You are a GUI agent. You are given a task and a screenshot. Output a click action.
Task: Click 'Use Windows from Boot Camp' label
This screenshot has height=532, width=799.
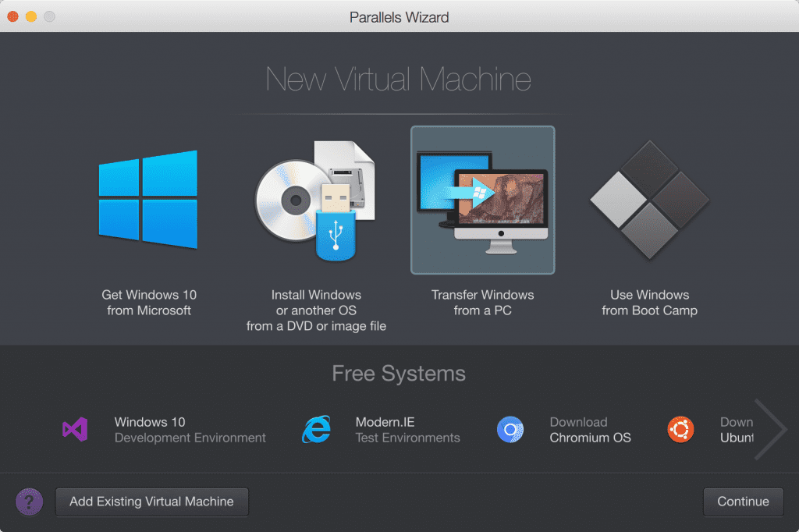[649, 303]
